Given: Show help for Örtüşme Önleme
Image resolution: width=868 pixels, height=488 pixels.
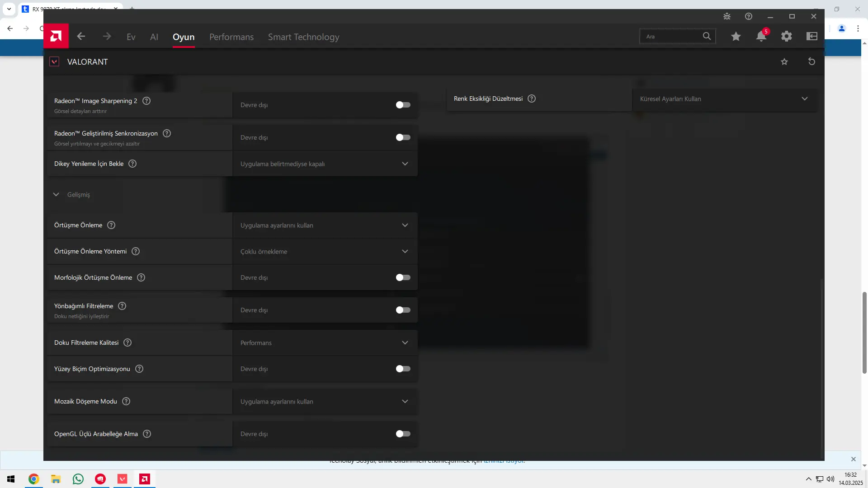Looking at the screenshot, I should click(x=111, y=225).
